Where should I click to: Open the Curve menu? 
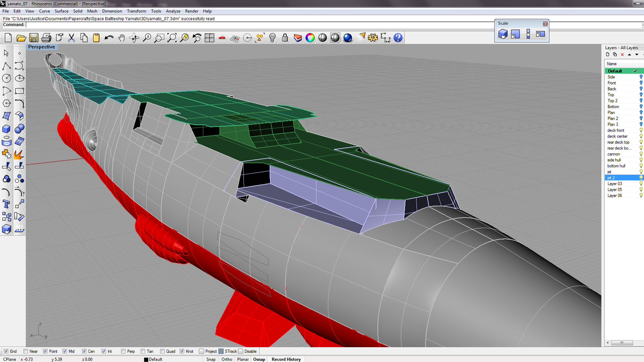44,11
